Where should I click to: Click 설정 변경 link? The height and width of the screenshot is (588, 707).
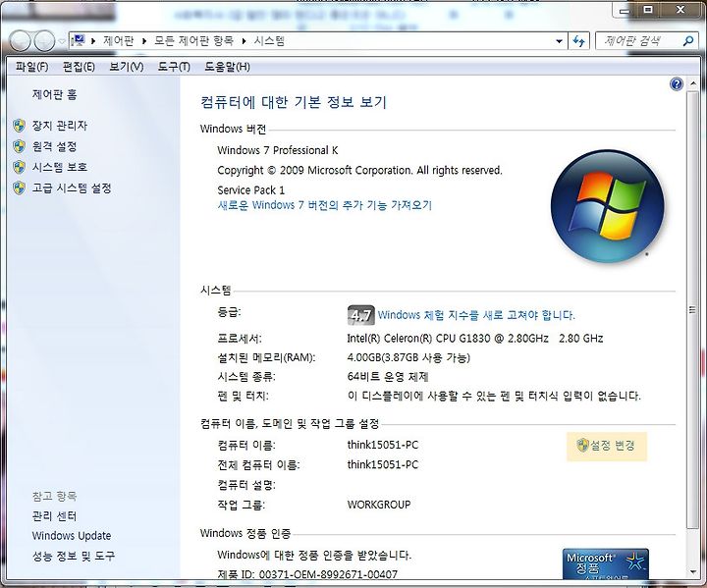click(613, 446)
